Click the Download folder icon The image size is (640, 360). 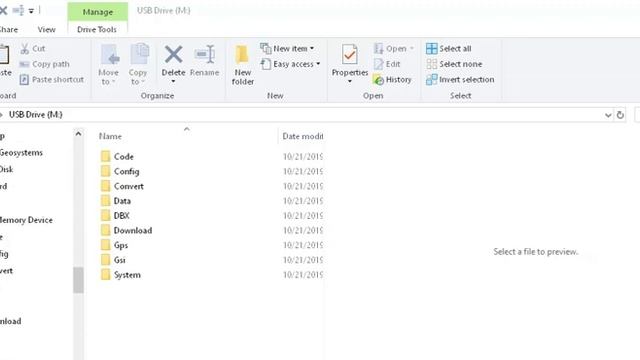(x=106, y=230)
